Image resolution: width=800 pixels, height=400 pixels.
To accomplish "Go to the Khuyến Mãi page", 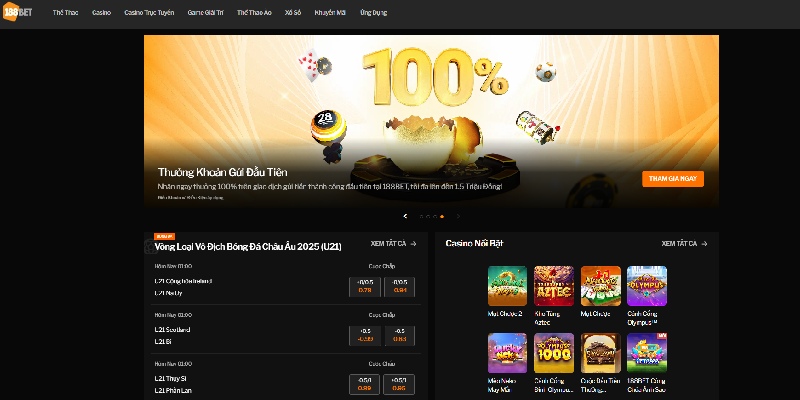I will point(329,13).
